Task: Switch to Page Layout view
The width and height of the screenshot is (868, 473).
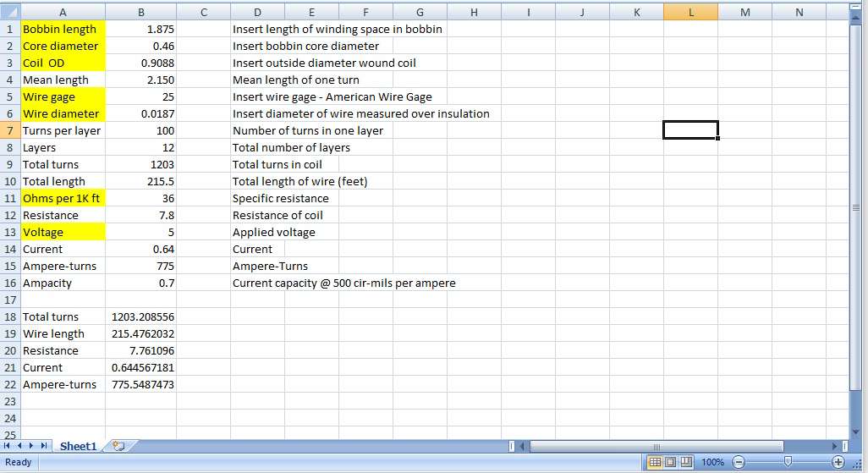Action: point(670,462)
